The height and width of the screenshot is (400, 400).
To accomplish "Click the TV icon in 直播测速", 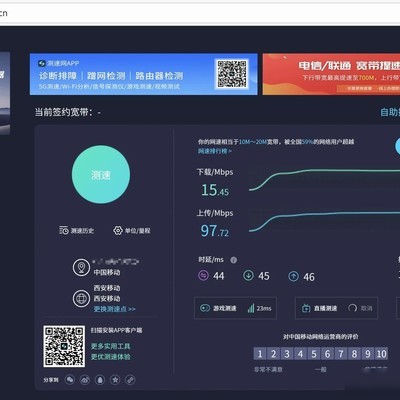I will click(x=306, y=308).
